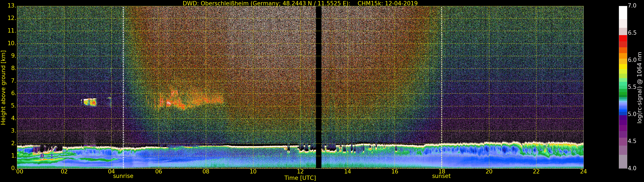Image resolution: width=644 pixels, height=182 pixels.
Task: Click the y-axis tick label '9.'
Action: tap(14, 56)
